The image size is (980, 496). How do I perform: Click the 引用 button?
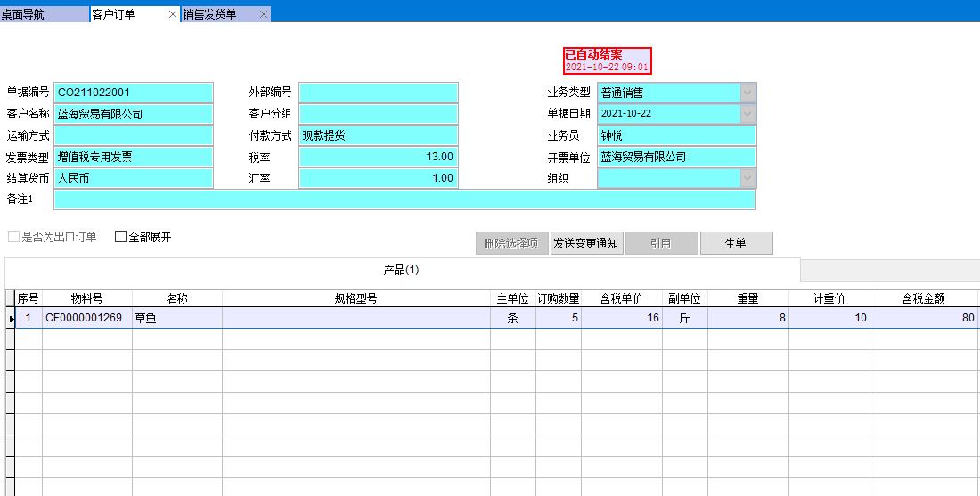660,243
